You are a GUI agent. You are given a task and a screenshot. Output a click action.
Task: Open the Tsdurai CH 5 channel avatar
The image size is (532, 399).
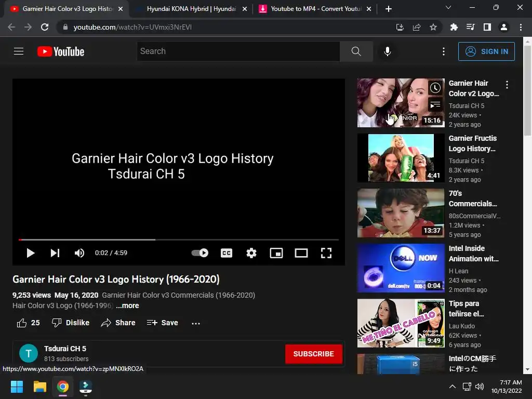click(x=29, y=353)
